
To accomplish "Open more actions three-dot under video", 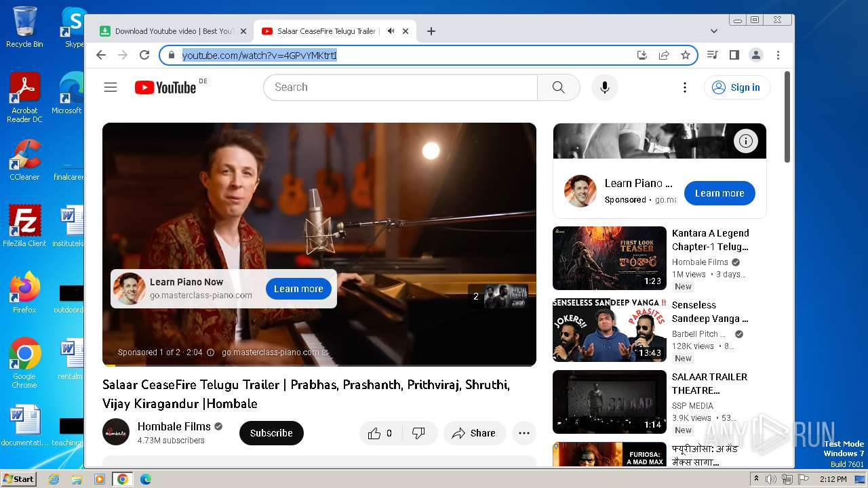I will 524,433.
